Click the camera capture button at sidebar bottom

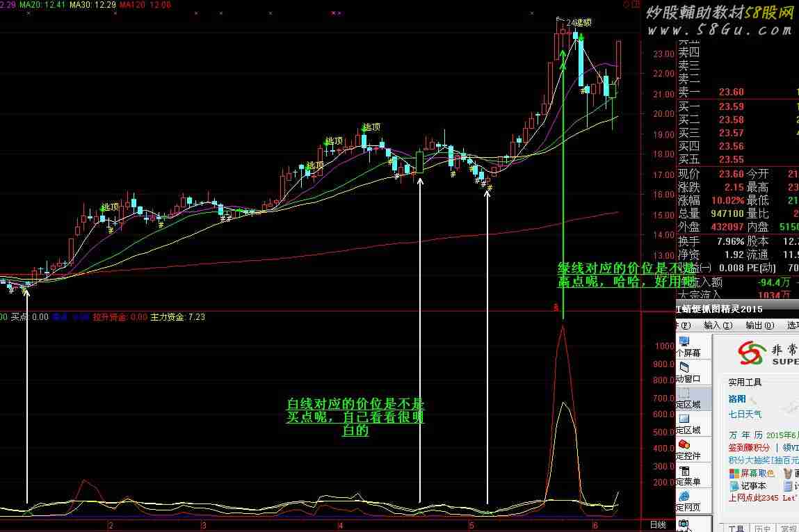[684, 524]
